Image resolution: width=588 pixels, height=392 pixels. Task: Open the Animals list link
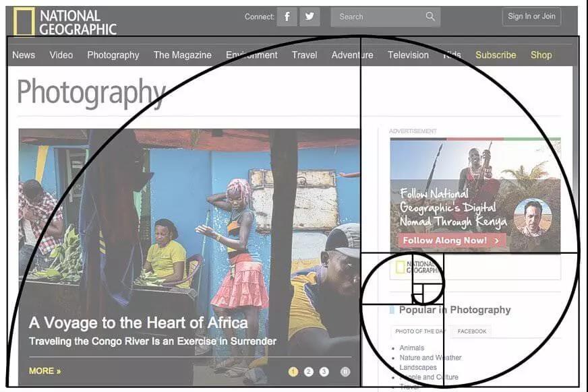coord(412,348)
